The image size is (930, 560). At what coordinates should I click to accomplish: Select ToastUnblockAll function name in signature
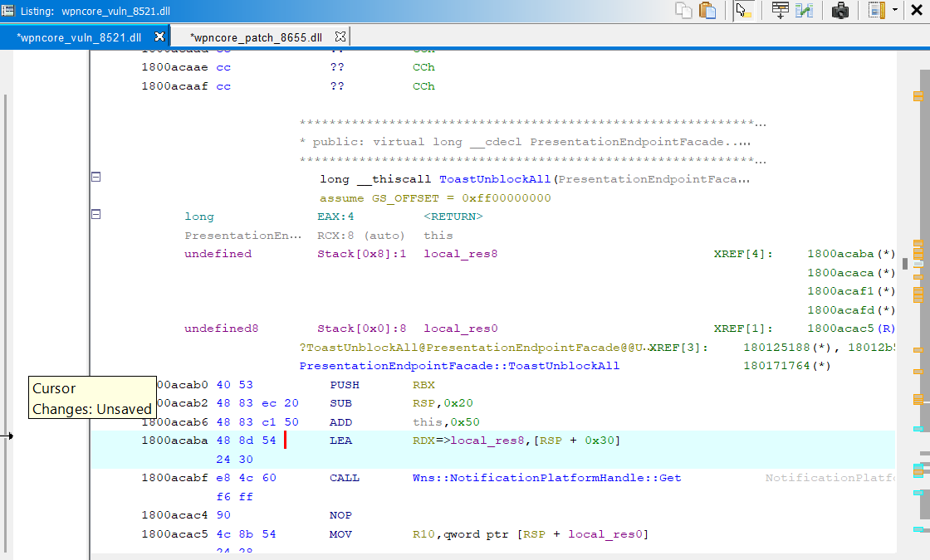coord(495,179)
